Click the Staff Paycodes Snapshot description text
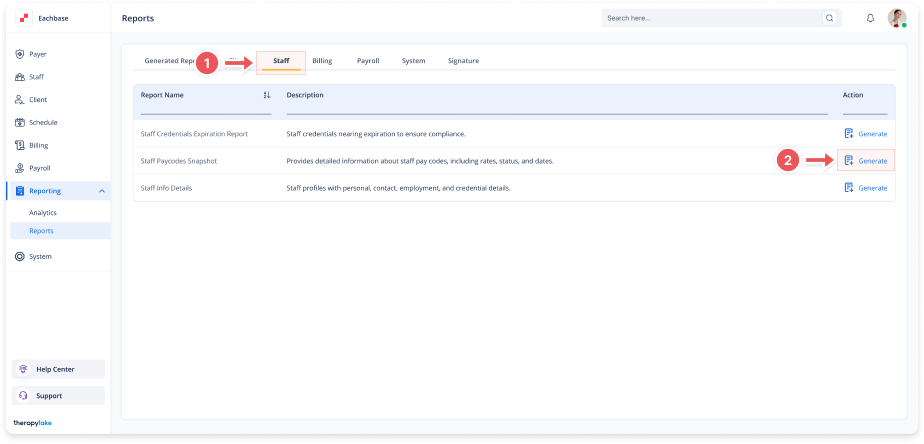The width and height of the screenshot is (924, 444). pos(420,161)
